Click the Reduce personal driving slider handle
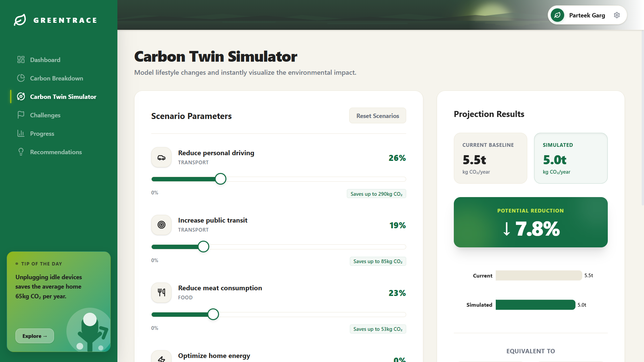This screenshot has height=362, width=644. pyautogui.click(x=220, y=179)
